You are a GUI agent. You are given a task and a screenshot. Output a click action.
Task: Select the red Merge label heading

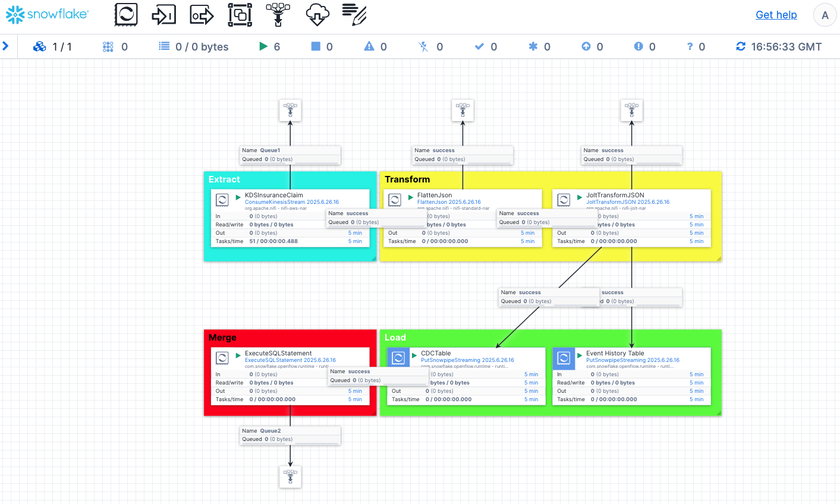(223, 338)
